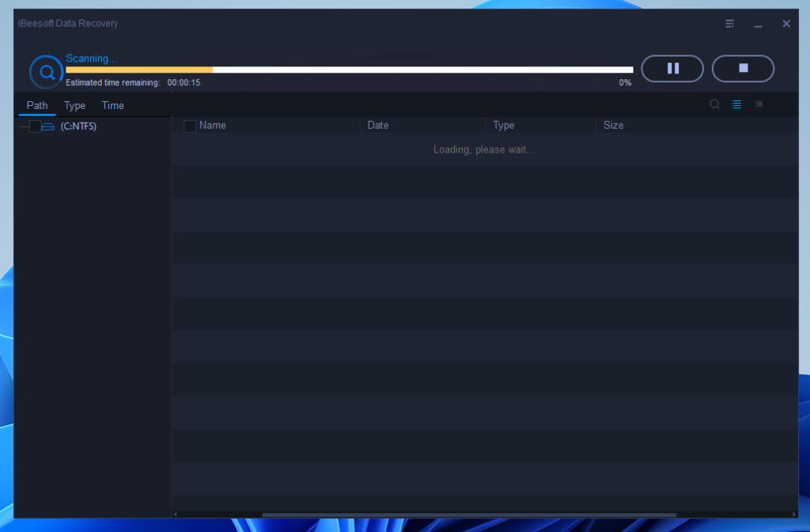Switch to list view mode
The height and width of the screenshot is (532, 810).
[736, 104]
